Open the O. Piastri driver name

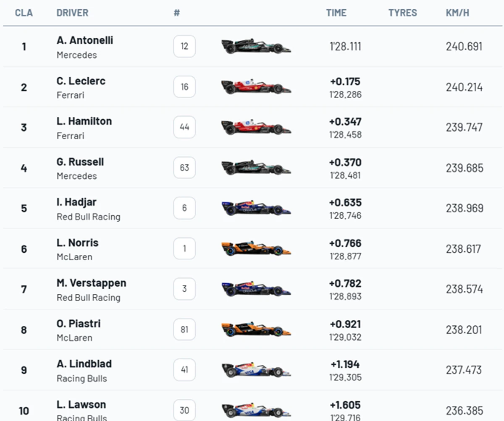(x=79, y=324)
